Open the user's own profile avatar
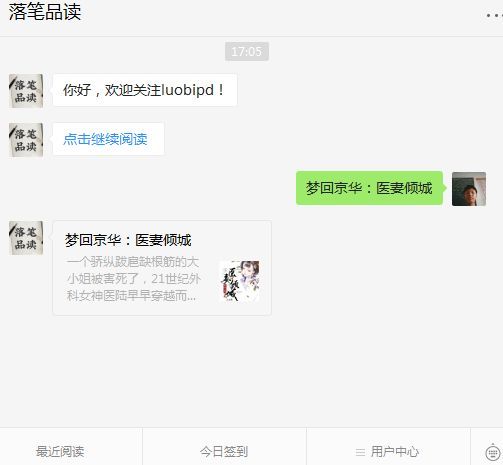The image size is (503, 465). (469, 189)
